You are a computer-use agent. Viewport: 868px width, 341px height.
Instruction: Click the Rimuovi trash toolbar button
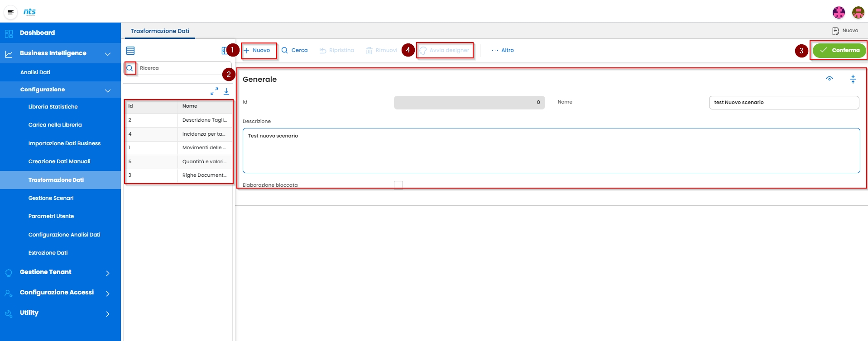[381, 50]
